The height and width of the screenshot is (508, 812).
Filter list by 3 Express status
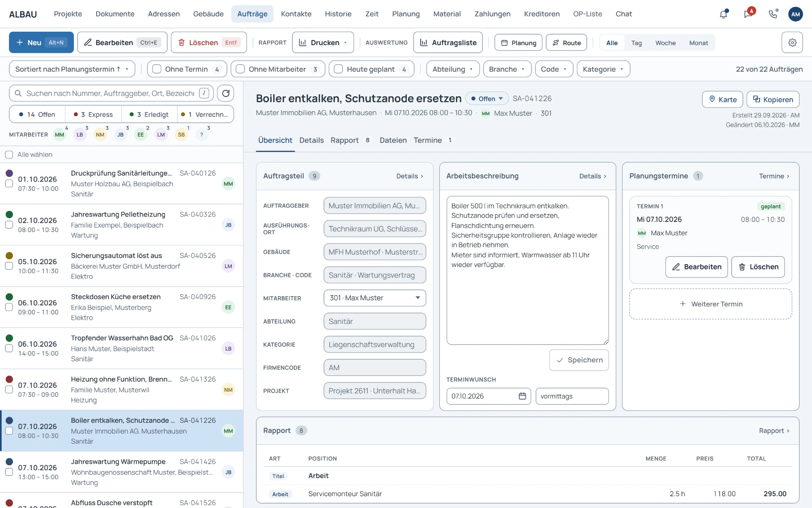tap(93, 115)
